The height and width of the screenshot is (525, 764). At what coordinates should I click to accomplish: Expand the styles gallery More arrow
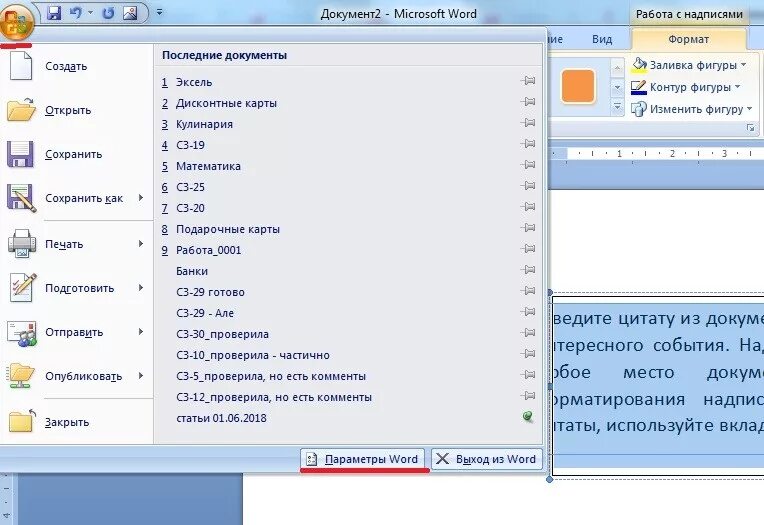617,107
